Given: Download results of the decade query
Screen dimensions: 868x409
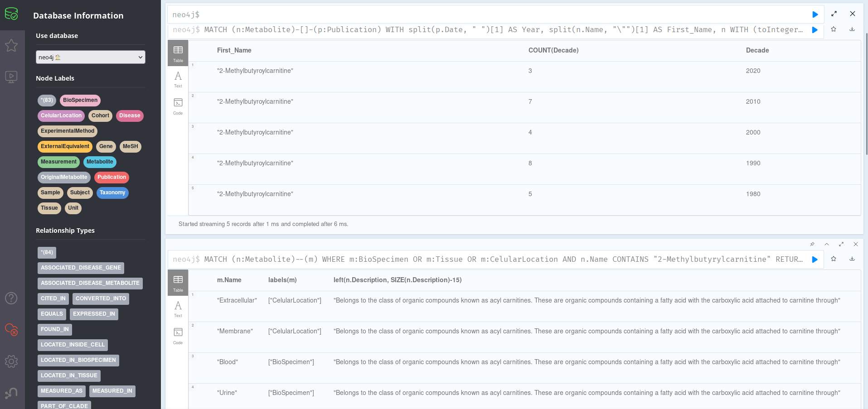Looking at the screenshot, I should [852, 29].
